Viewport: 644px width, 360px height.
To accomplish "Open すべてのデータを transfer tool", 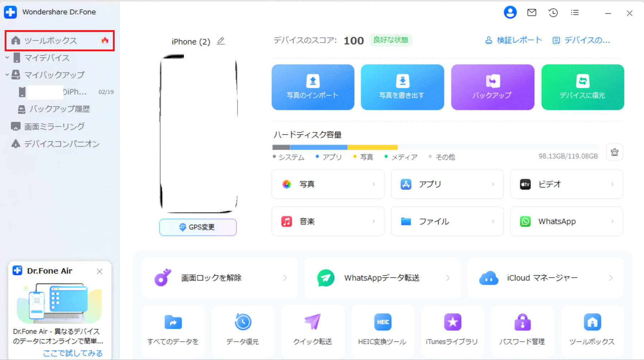I will pos(173,331).
